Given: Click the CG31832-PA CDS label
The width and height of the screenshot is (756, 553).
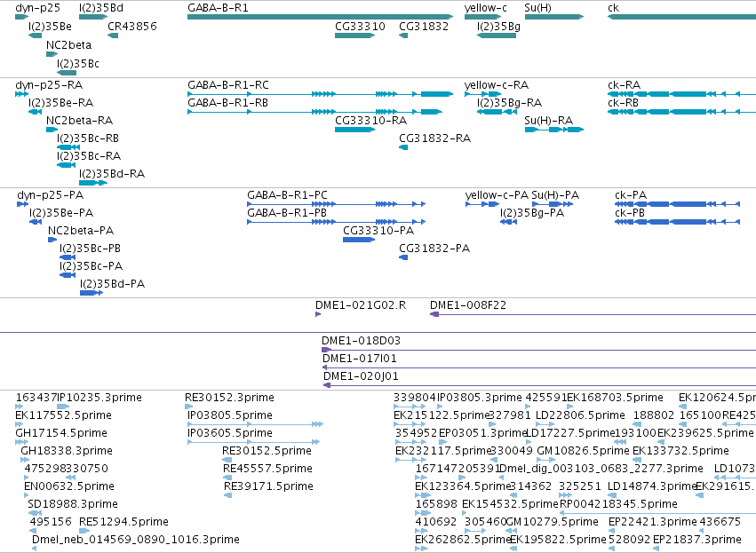Looking at the screenshot, I should (434, 249).
